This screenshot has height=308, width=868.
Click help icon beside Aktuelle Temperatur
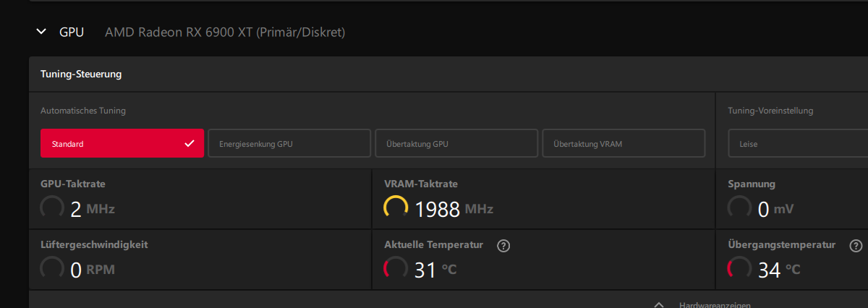coord(504,245)
